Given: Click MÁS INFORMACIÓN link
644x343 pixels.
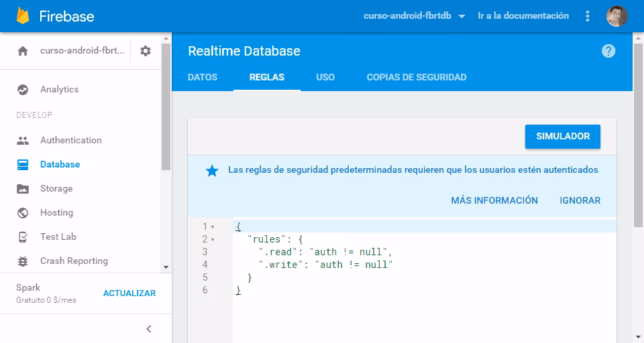Looking at the screenshot, I should (494, 200).
